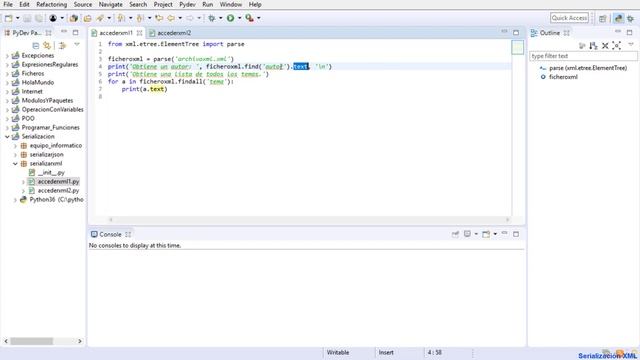Screen dimensions: 640x360
Task: Click the collapse all X icon in Outline
Action: point(605,45)
